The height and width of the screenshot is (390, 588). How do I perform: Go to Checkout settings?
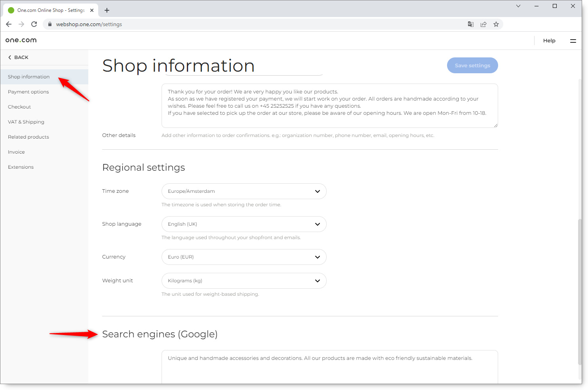click(x=44, y=107)
